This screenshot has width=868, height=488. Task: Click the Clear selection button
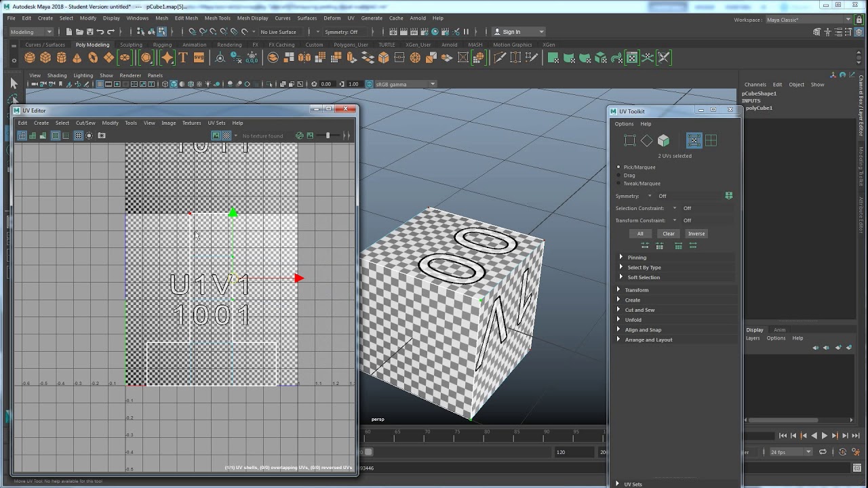click(669, 233)
